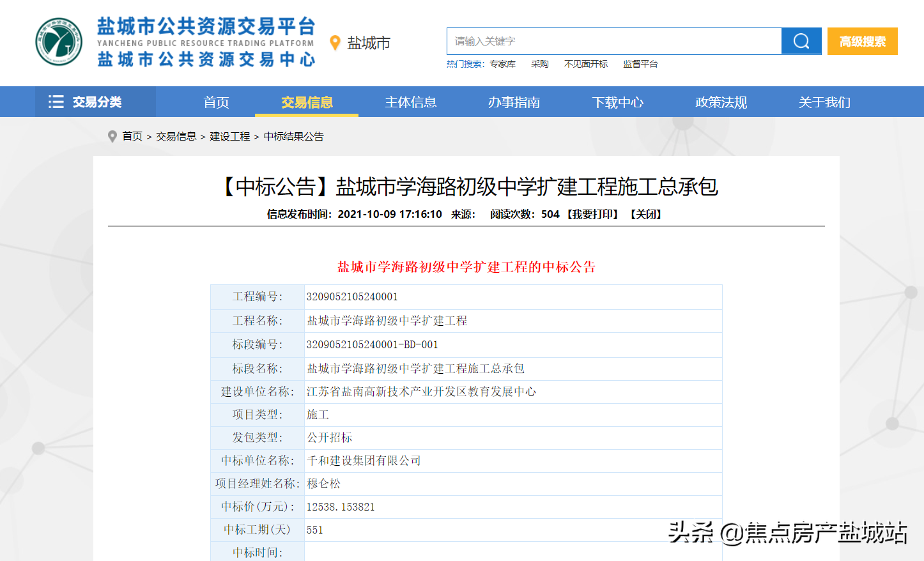Click project type value 施工

(x=318, y=414)
